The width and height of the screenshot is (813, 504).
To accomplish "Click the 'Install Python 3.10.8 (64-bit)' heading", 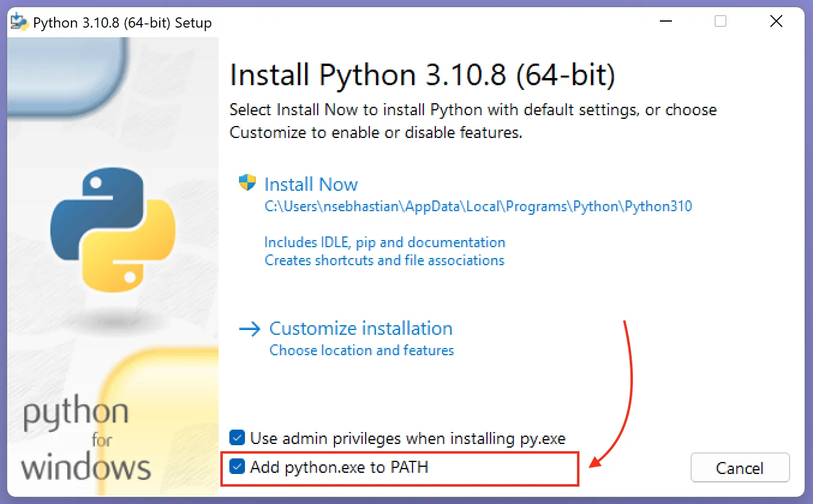I will [x=423, y=76].
